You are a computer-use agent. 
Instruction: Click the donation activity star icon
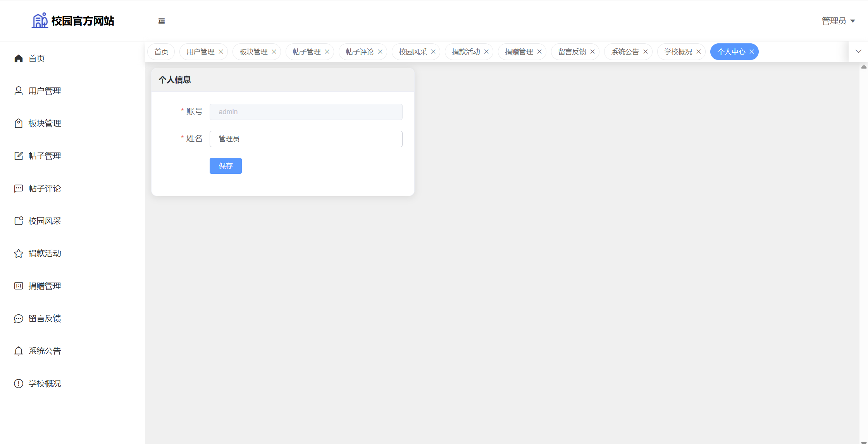19,254
